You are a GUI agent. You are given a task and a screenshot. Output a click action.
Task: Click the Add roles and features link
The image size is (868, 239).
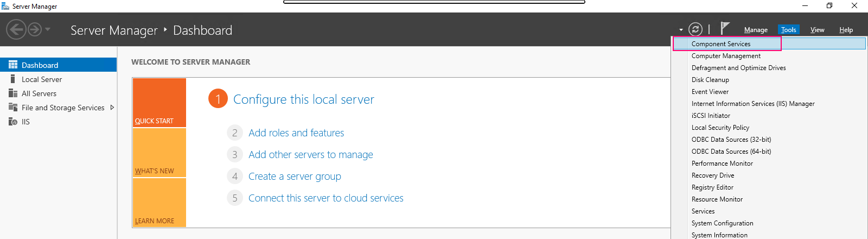pos(296,133)
